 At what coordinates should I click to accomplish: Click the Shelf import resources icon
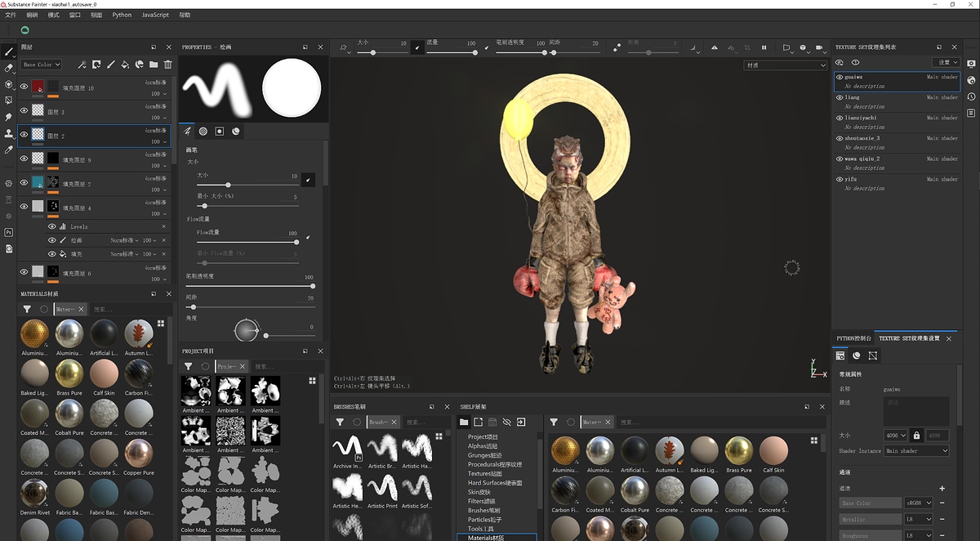(521, 423)
